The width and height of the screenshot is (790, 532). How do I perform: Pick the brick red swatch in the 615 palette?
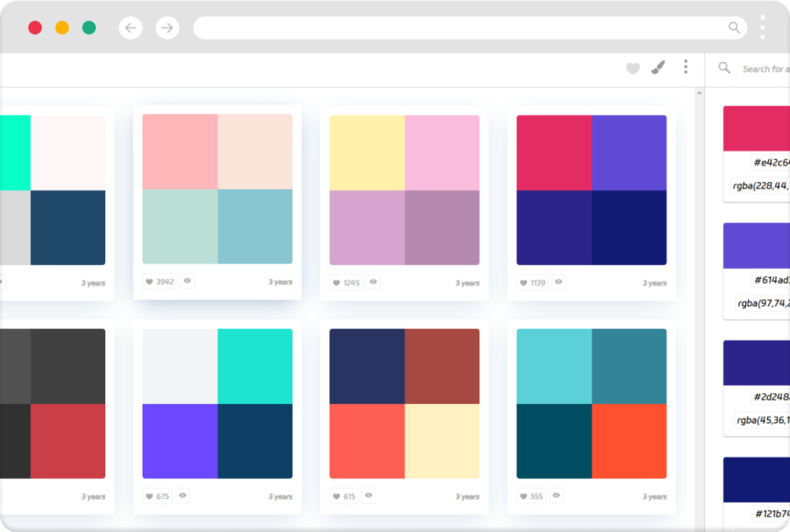point(442,367)
